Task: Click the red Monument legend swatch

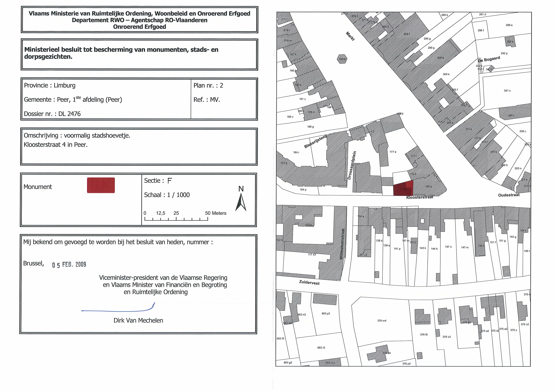Action: pyautogui.click(x=101, y=185)
